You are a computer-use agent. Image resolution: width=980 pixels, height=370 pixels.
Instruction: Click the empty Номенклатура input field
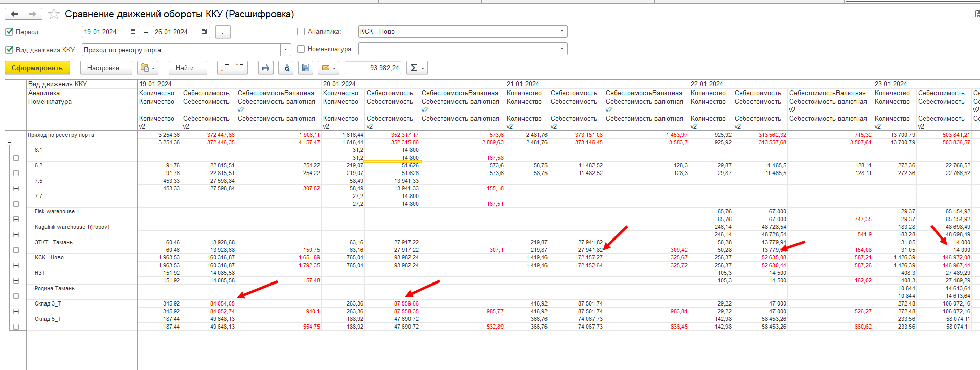[457, 49]
